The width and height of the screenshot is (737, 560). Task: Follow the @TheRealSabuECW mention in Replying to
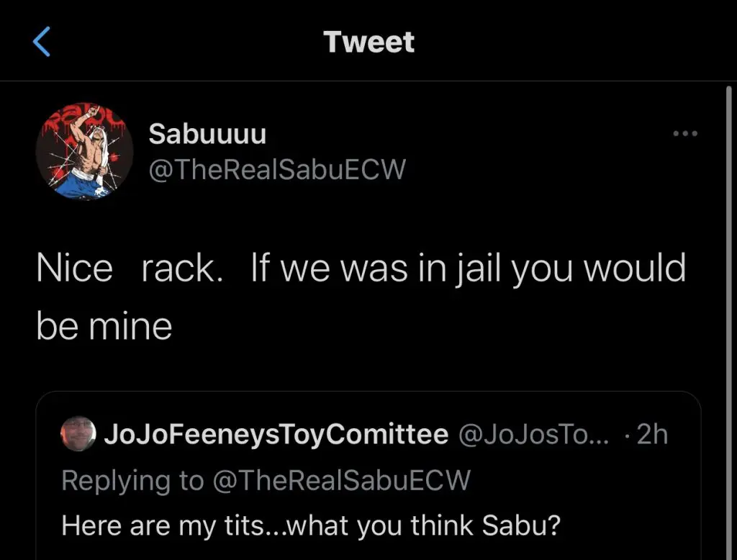pos(340,480)
